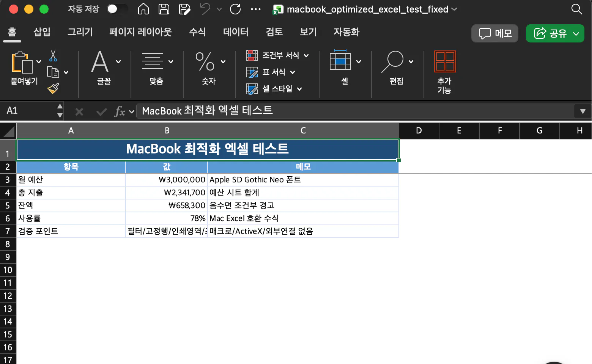Click the Paste clipboard icon

coord(22,62)
